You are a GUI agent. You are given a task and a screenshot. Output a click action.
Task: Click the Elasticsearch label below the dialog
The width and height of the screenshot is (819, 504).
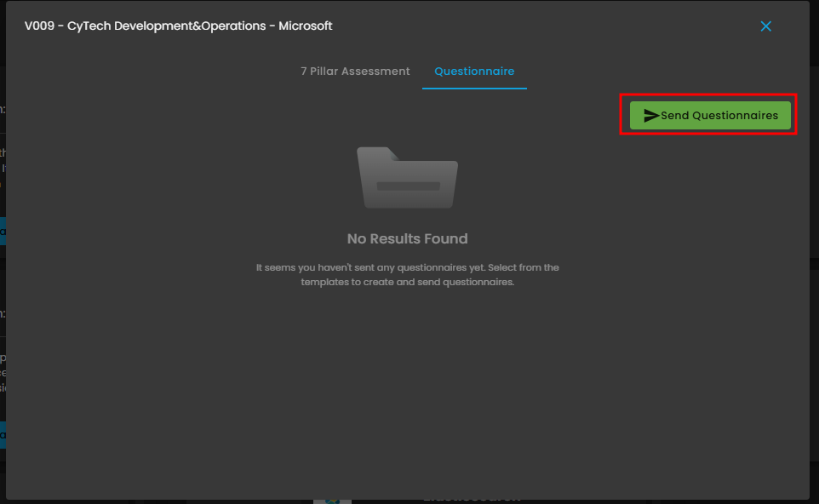(x=472, y=500)
